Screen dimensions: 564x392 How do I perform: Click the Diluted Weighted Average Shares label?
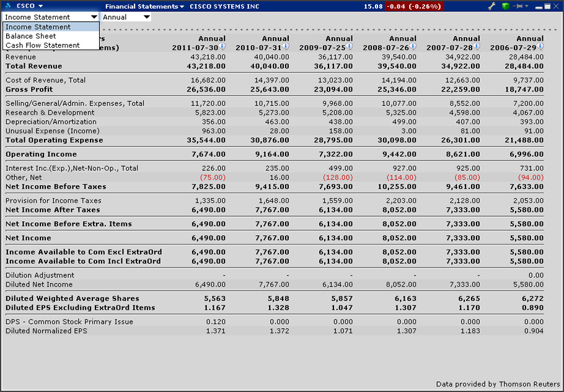[73, 298]
